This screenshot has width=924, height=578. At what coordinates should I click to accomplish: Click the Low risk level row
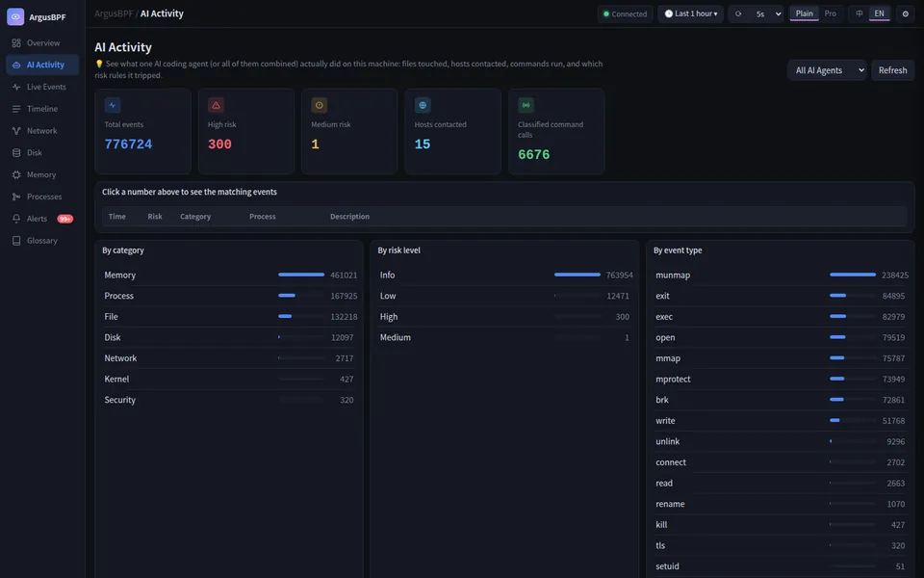(x=505, y=296)
